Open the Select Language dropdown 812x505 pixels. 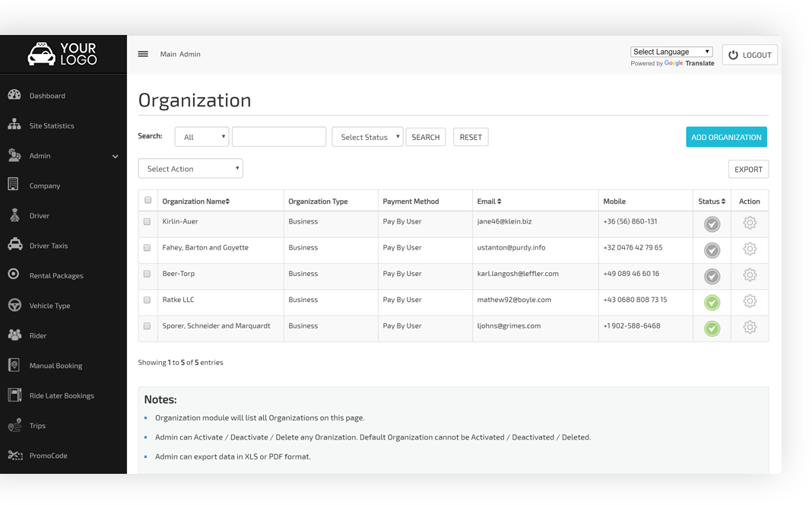point(671,51)
